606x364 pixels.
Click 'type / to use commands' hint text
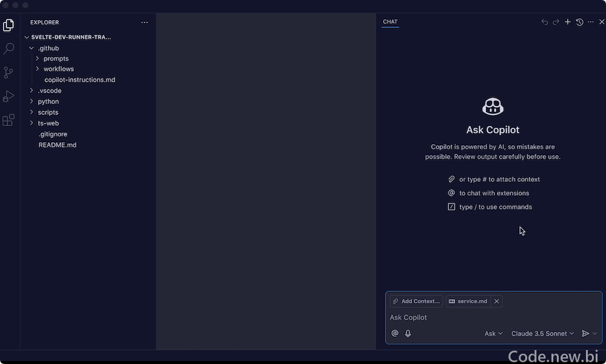[496, 207]
